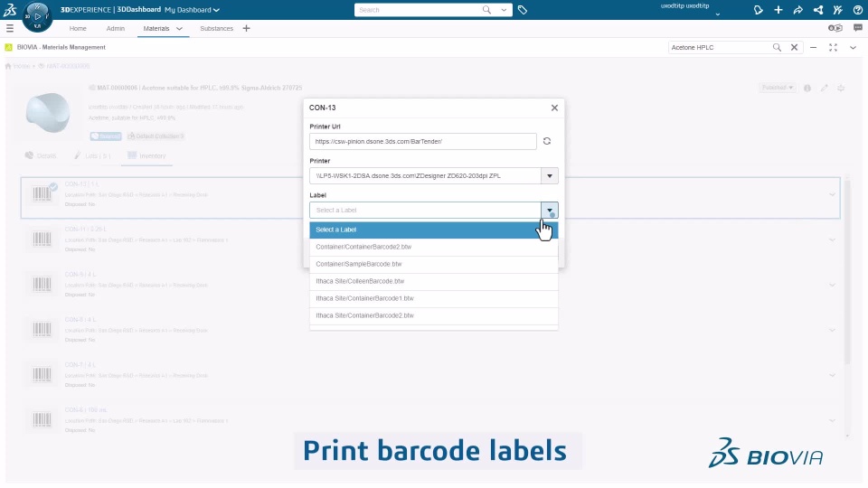The height and width of the screenshot is (488, 868).
Task: Click the chat bubble icon
Action: [857, 28]
